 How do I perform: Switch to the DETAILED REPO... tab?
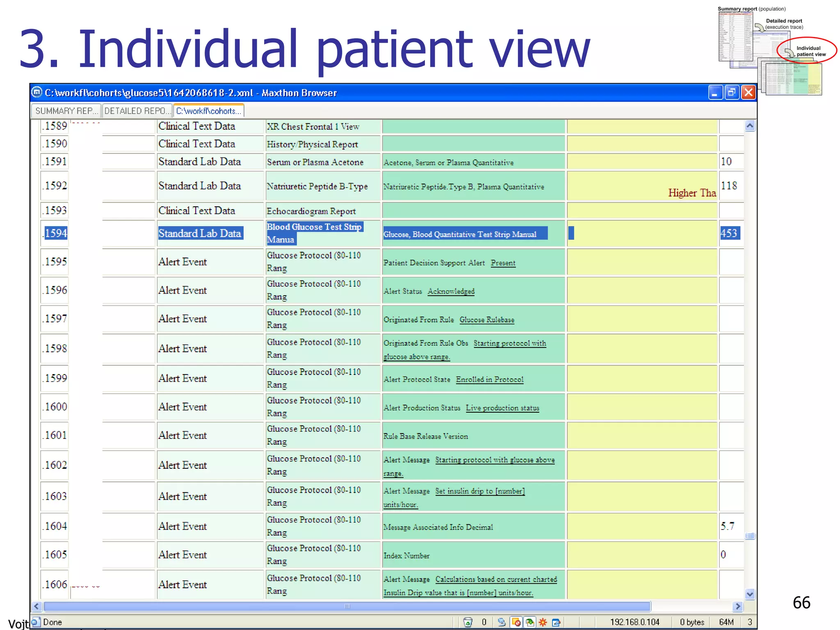point(137,111)
